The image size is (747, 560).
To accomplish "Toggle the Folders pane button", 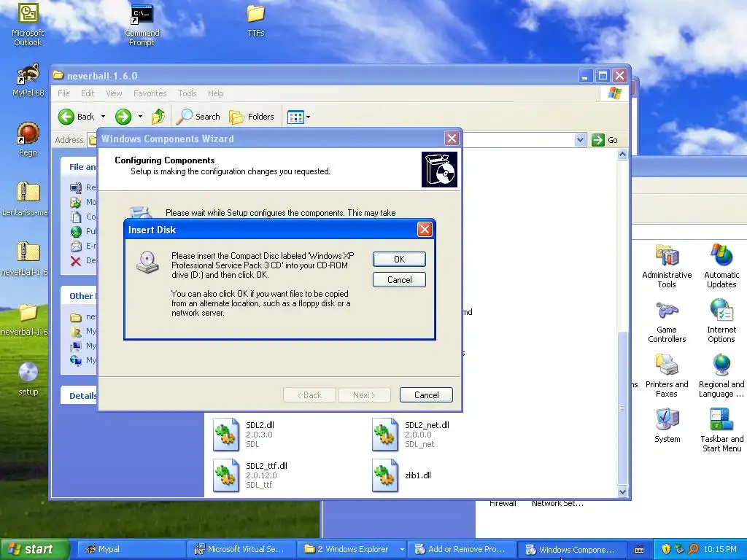I will [x=252, y=117].
